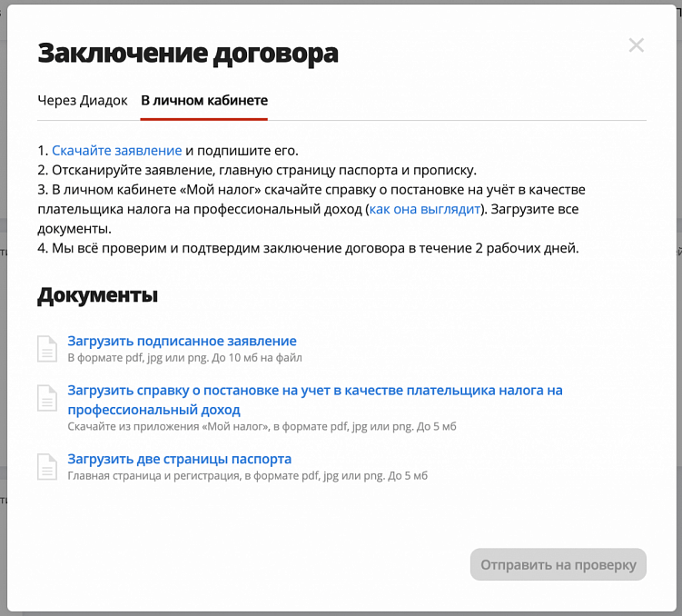Click the hint mentioning приложения «Мой налог»
The height and width of the screenshot is (616, 682).
(x=262, y=427)
